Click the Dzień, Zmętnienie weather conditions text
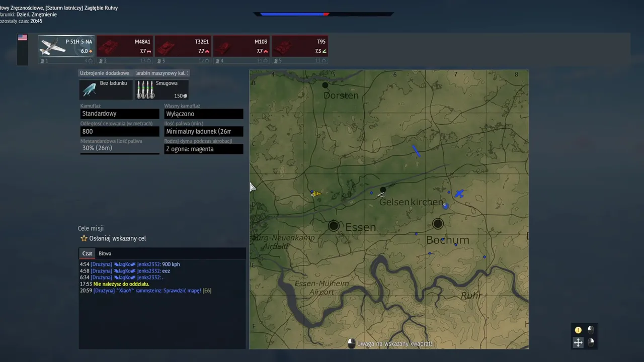Screen dimensions: 644x362 pyautogui.click(x=37, y=15)
